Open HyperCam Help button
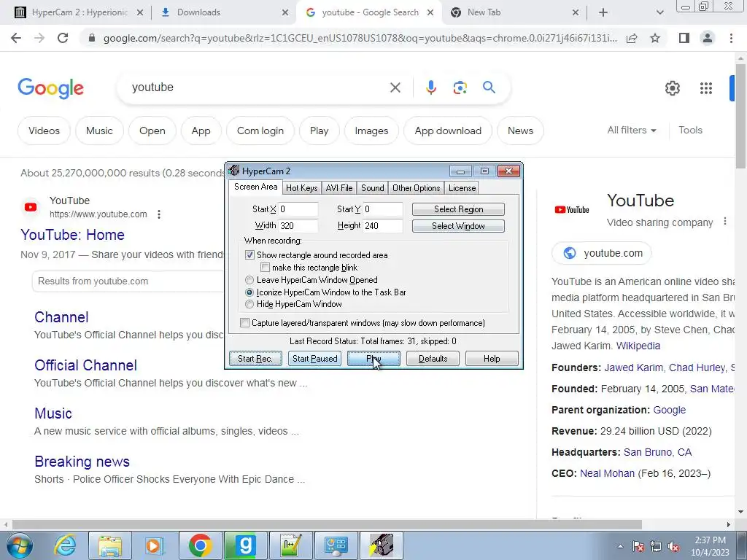The height and width of the screenshot is (560, 747). 492,359
